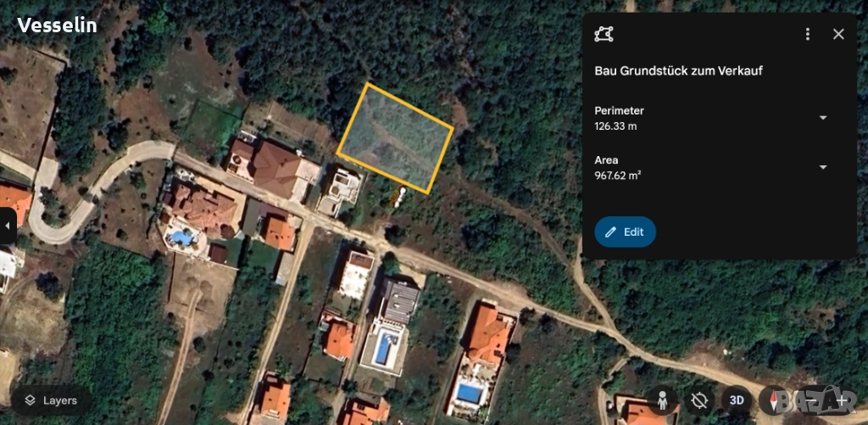The width and height of the screenshot is (868, 425).
Task: Click the pencil icon on Edit button
Action: [x=610, y=232]
